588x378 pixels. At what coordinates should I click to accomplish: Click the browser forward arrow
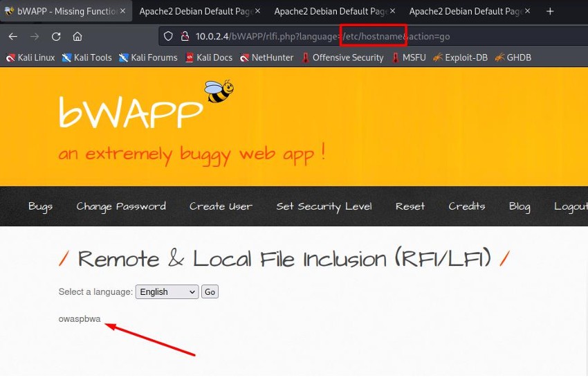[x=35, y=37]
